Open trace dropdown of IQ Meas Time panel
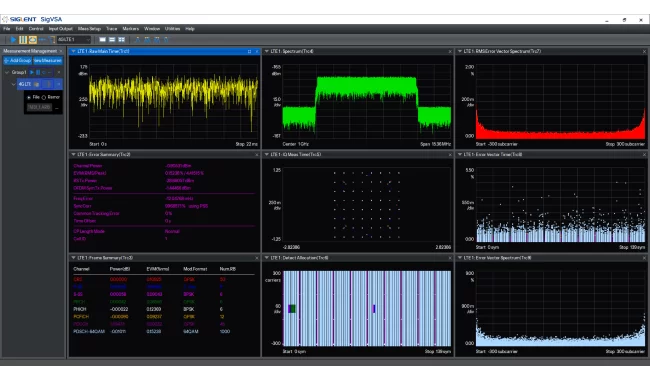650x380 pixels. click(267, 155)
